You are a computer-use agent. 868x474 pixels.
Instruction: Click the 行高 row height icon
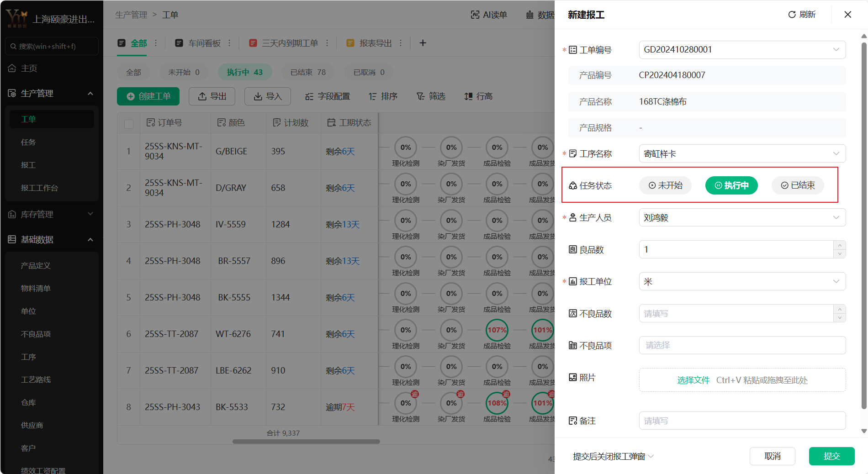(x=468, y=96)
